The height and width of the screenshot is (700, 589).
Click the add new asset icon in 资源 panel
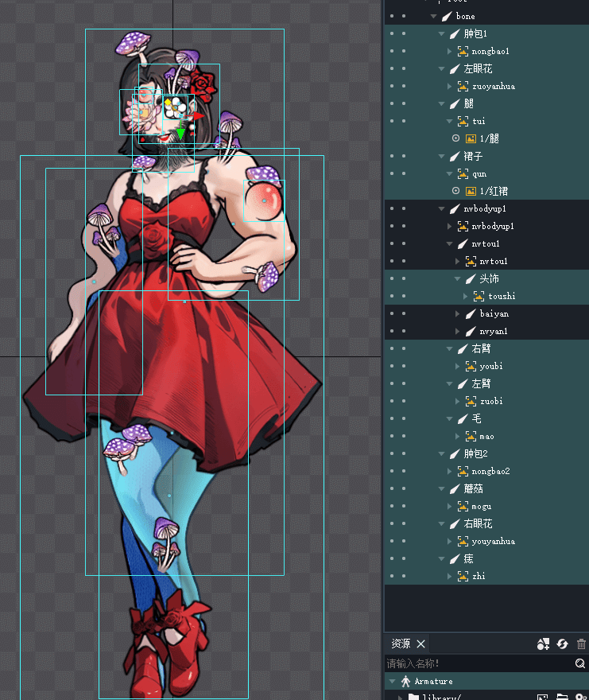[544, 644]
